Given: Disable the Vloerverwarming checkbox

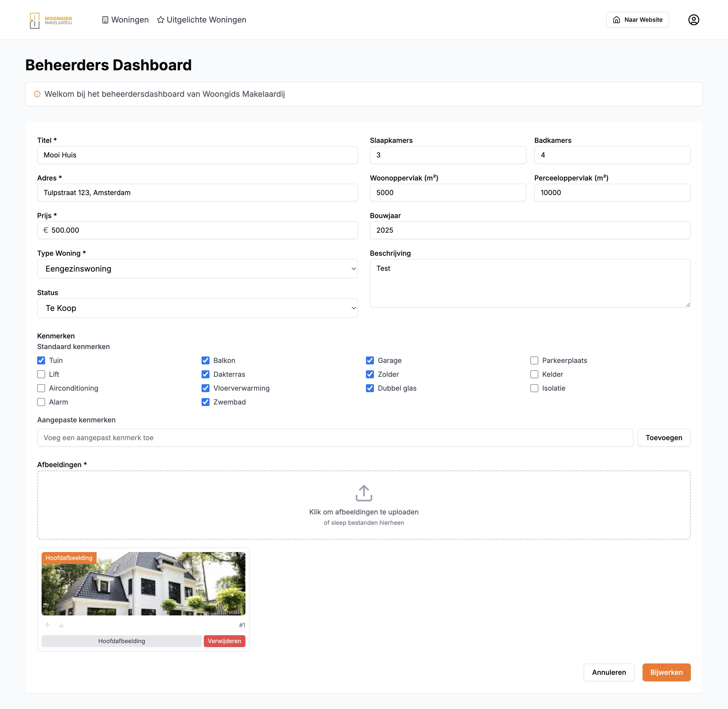Looking at the screenshot, I should coord(206,388).
